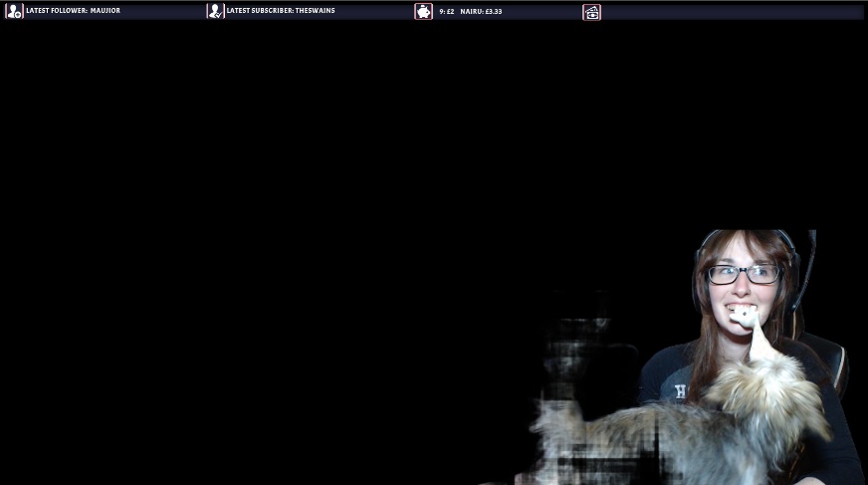Click the latest follower person icon

pyautogui.click(x=14, y=11)
